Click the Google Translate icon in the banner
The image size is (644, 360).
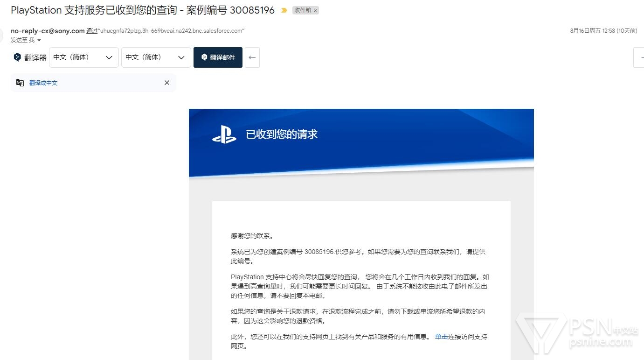coord(20,83)
